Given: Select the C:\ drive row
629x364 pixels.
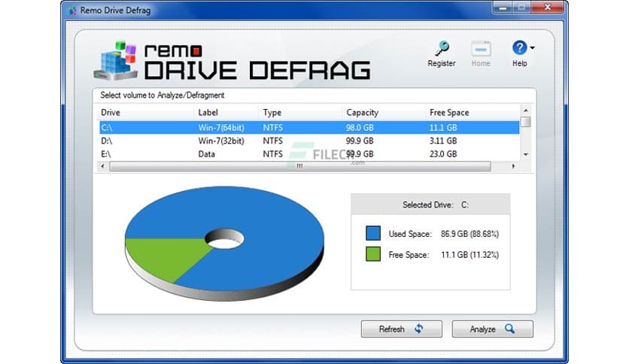Looking at the screenshot, I should [309, 128].
